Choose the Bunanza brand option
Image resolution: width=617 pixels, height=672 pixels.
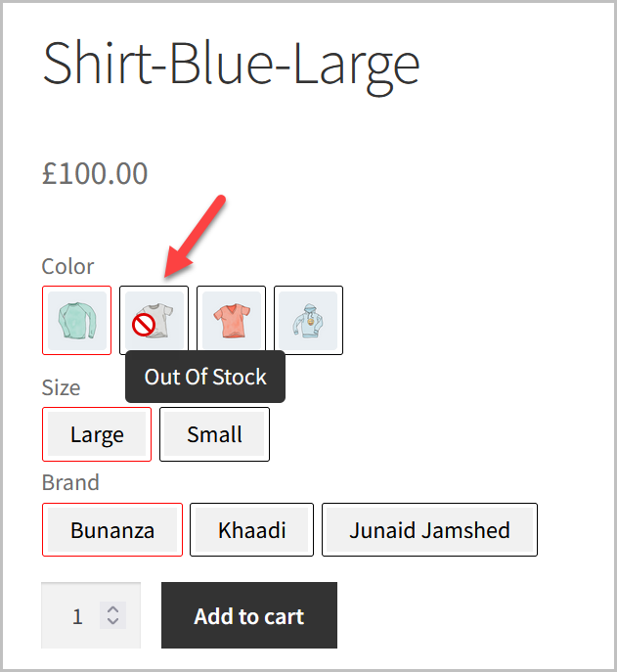point(112,530)
